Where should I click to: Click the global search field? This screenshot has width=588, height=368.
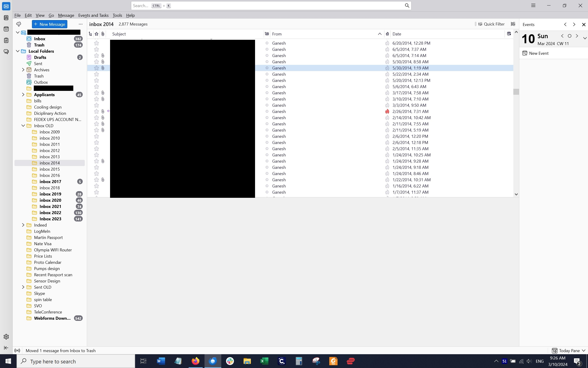[267, 6]
